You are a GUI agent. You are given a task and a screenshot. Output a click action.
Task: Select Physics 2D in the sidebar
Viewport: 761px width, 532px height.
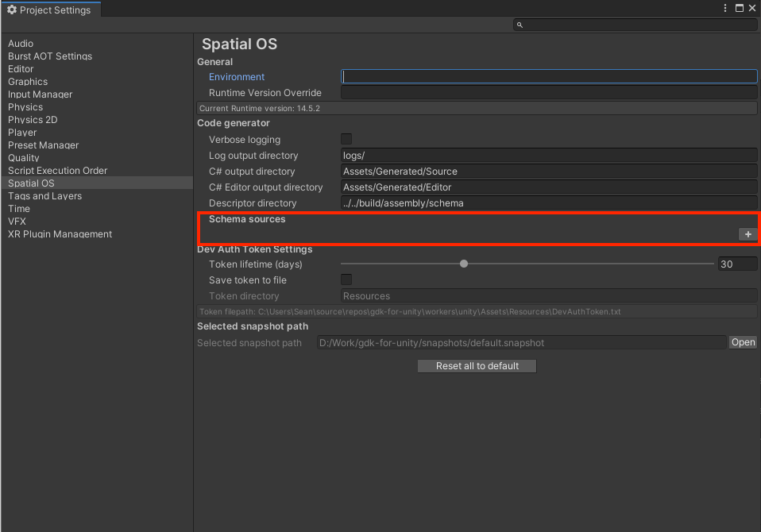pyautogui.click(x=33, y=120)
